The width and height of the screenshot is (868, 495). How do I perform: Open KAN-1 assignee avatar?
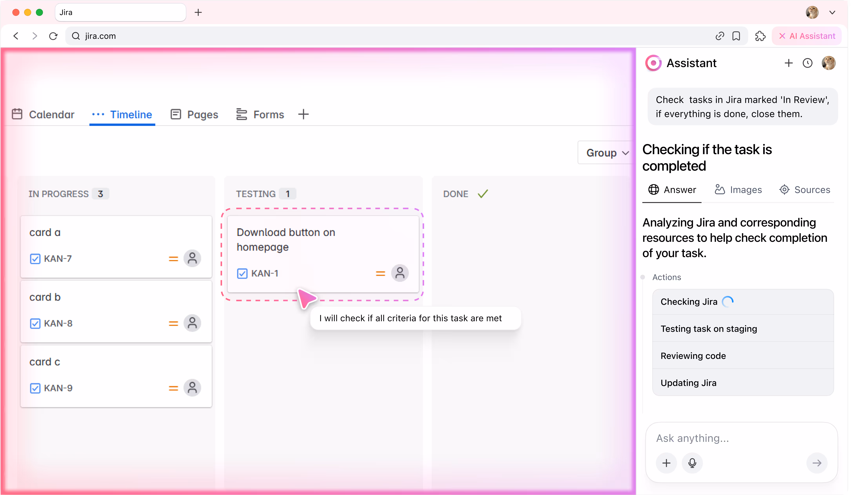400,273
